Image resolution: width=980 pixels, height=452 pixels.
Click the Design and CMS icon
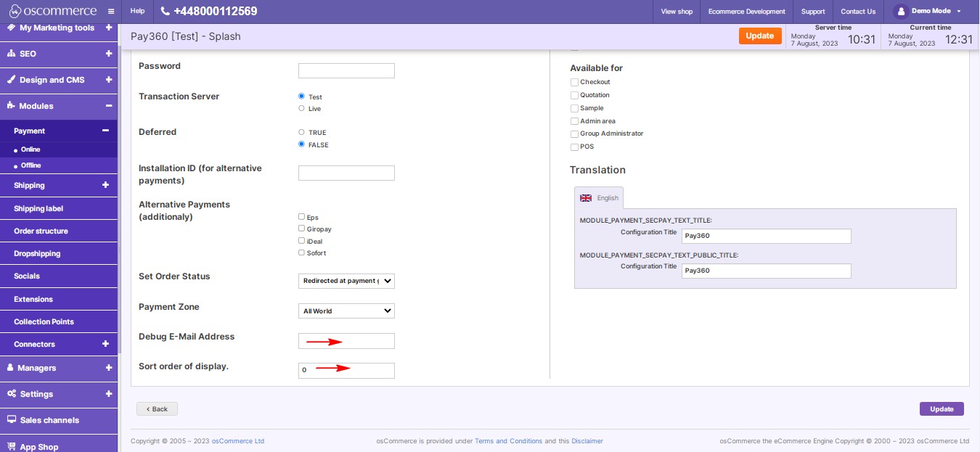click(x=11, y=80)
